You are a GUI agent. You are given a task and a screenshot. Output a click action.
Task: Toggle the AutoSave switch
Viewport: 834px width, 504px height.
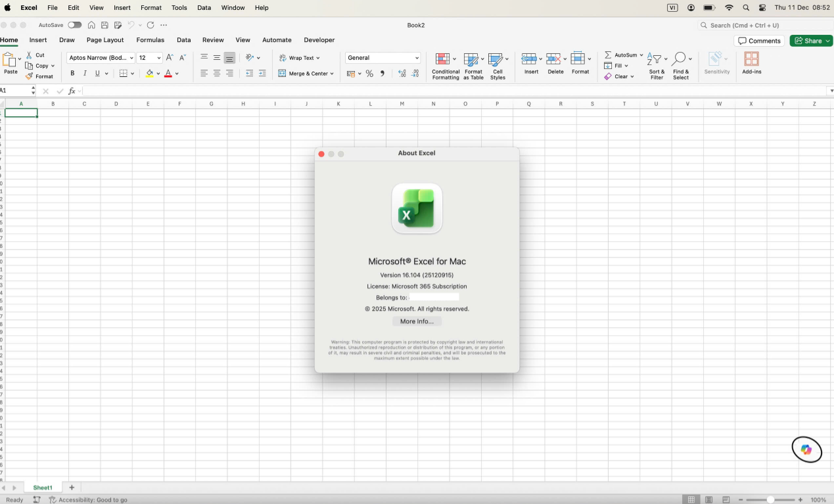[x=74, y=25]
